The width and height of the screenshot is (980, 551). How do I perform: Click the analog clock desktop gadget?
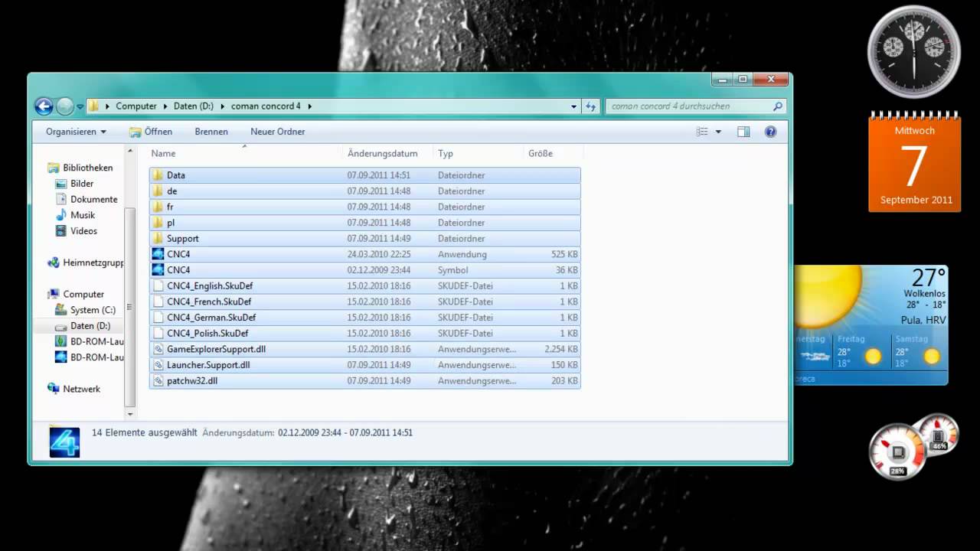click(913, 51)
